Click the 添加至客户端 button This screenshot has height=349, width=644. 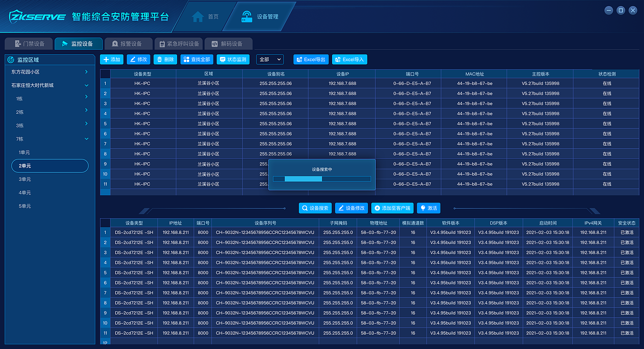392,208
